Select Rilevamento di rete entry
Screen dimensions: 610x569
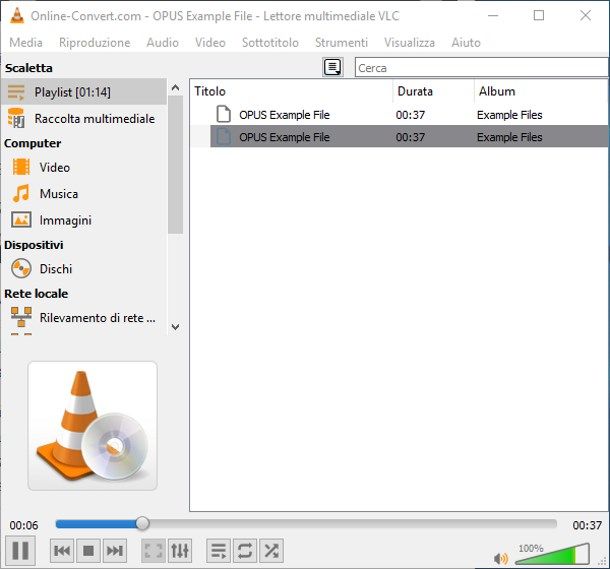[x=84, y=318]
